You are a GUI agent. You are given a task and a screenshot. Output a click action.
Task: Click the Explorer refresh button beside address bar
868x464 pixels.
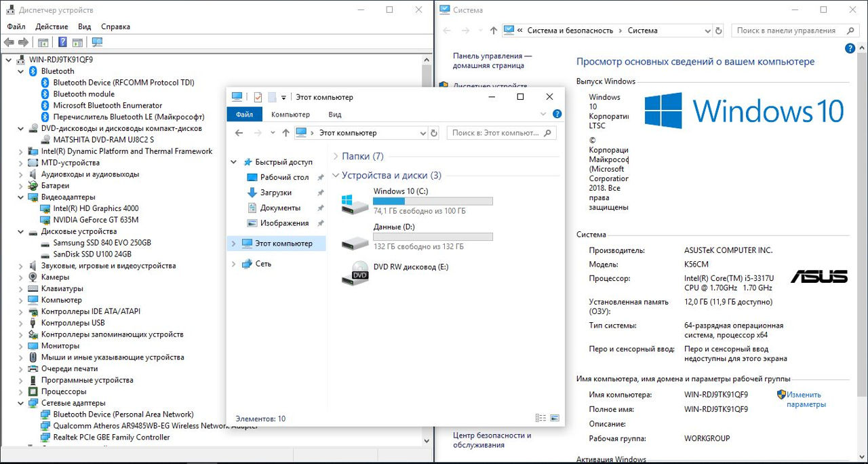pyautogui.click(x=434, y=133)
